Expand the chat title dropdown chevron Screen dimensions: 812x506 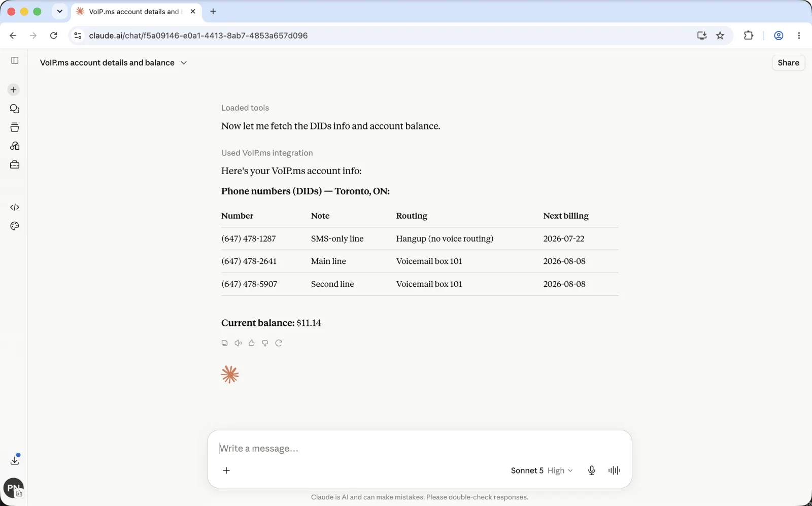pos(184,63)
